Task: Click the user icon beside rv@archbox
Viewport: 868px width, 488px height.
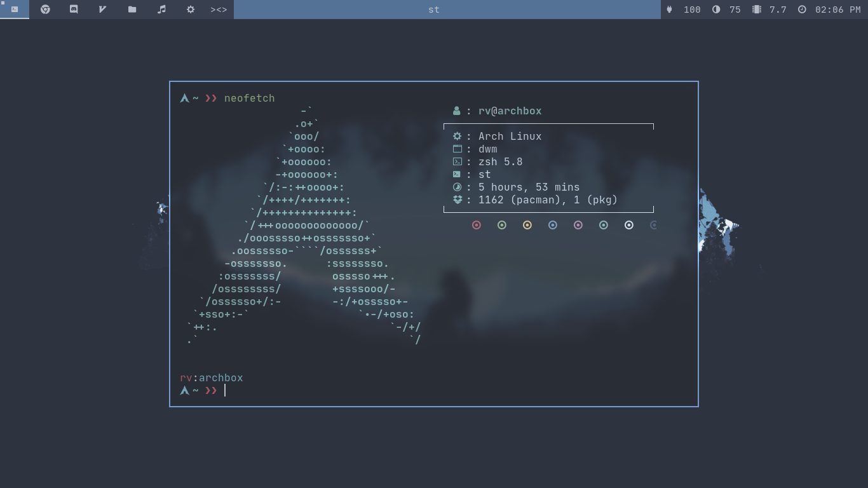Action: pyautogui.click(x=456, y=111)
